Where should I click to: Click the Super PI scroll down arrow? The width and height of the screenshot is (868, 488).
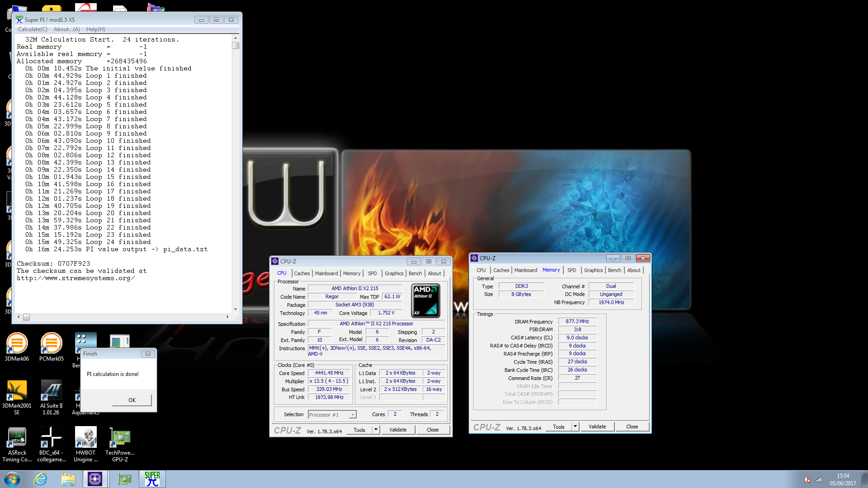(x=236, y=310)
